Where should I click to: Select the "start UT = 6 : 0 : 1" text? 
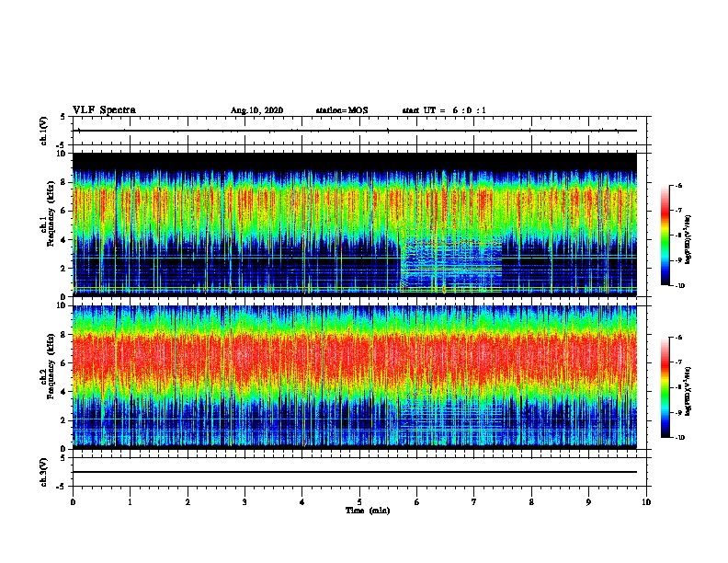444,110
